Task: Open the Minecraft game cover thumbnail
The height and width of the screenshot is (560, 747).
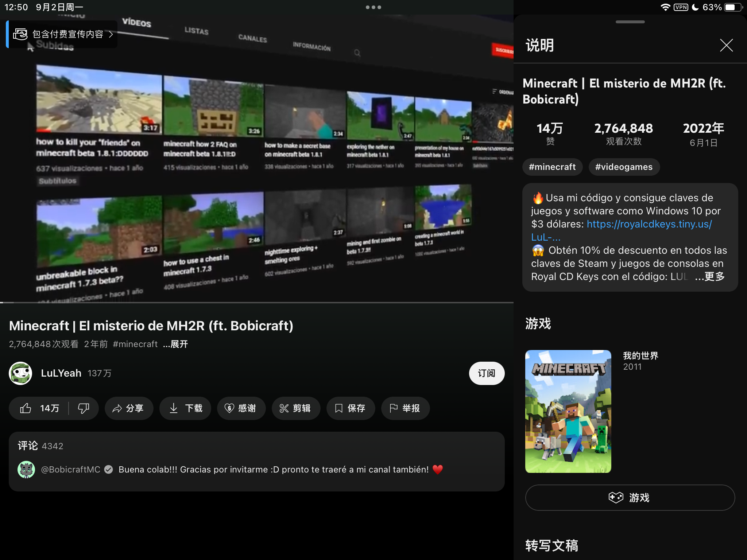Action: pyautogui.click(x=568, y=411)
